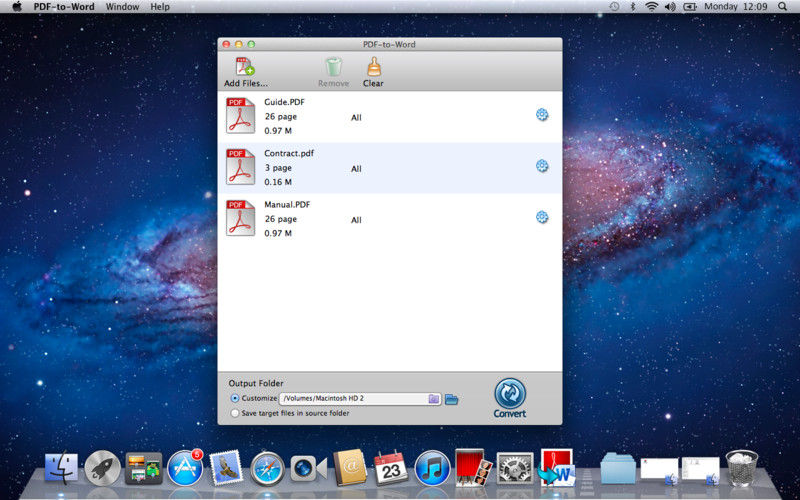Click the Bluetooth icon in menu bar
800x500 pixels.
point(633,7)
